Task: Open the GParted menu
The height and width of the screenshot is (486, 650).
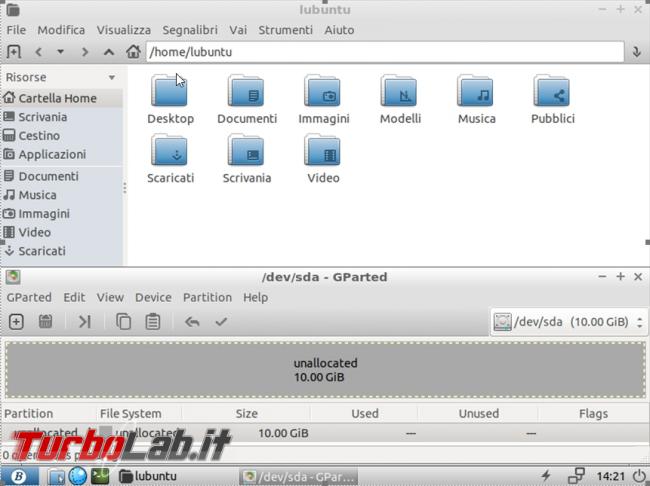Action: 29,297
